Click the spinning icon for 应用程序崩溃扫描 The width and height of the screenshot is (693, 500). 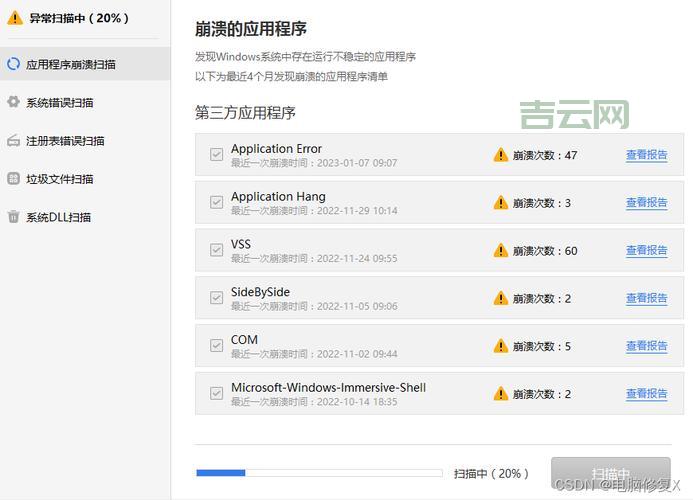click(x=13, y=64)
